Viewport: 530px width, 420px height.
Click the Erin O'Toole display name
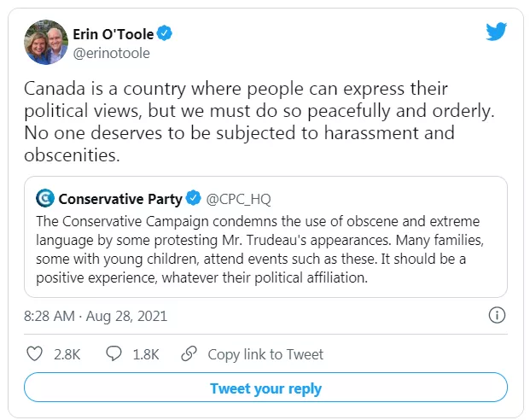click(114, 34)
